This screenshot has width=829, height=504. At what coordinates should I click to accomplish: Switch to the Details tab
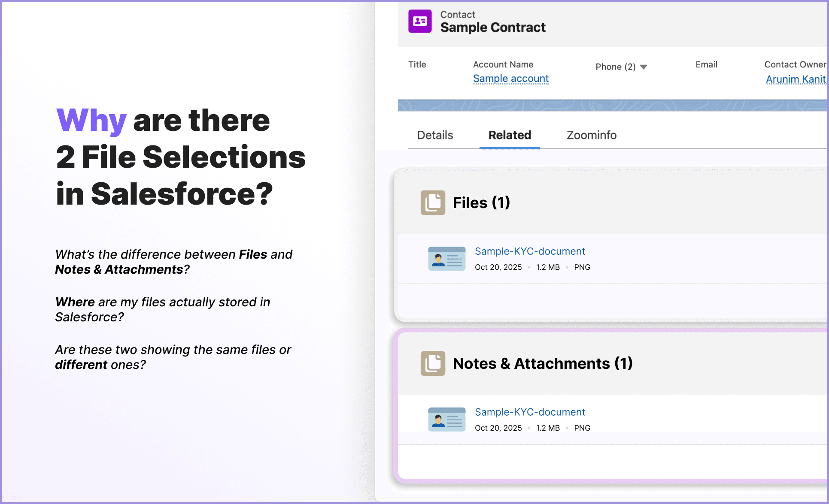tap(435, 135)
